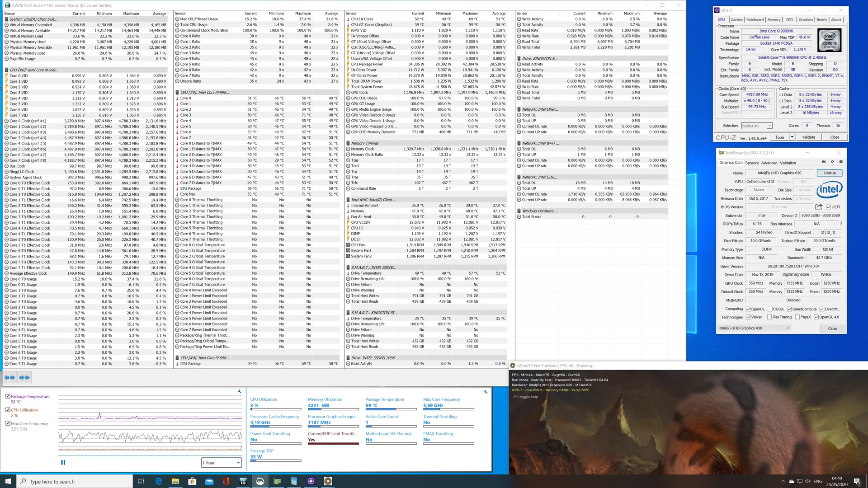
Task: Click volume icon in system tray
Action: tap(808, 481)
